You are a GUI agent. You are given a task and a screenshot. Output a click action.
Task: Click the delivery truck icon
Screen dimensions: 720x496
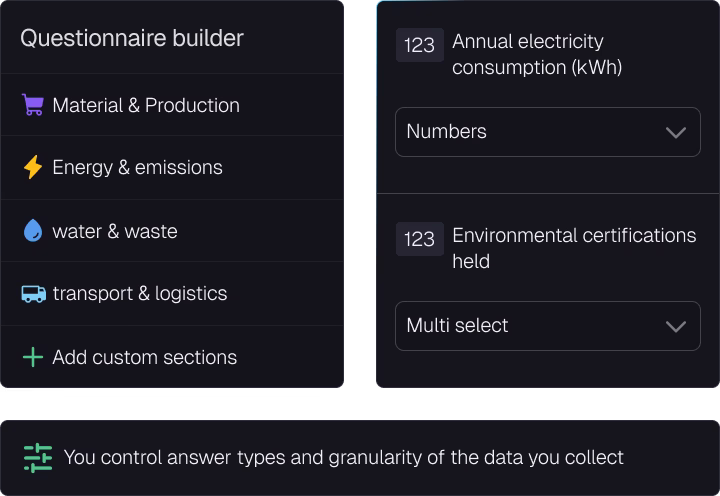click(34, 294)
